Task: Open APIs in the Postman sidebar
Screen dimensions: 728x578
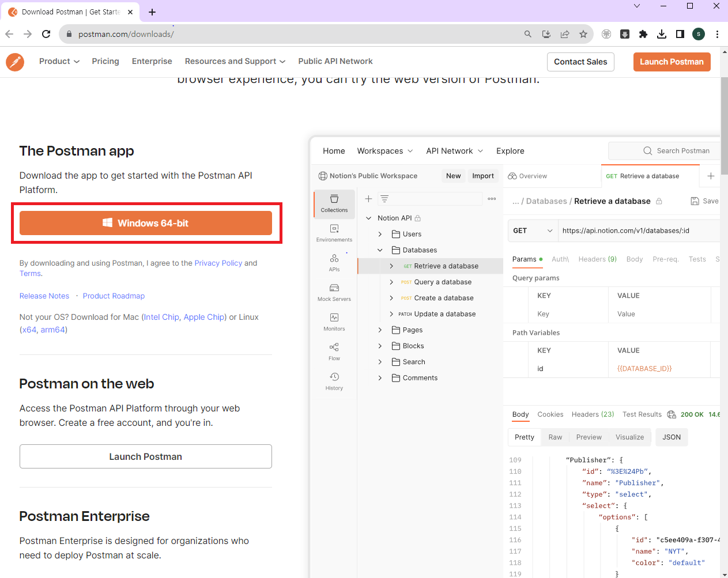Action: [x=334, y=263]
